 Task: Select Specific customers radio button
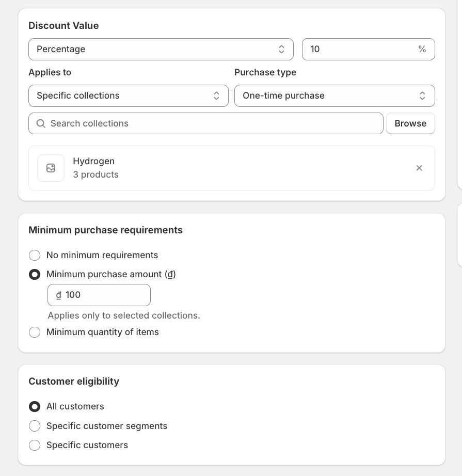[35, 445]
